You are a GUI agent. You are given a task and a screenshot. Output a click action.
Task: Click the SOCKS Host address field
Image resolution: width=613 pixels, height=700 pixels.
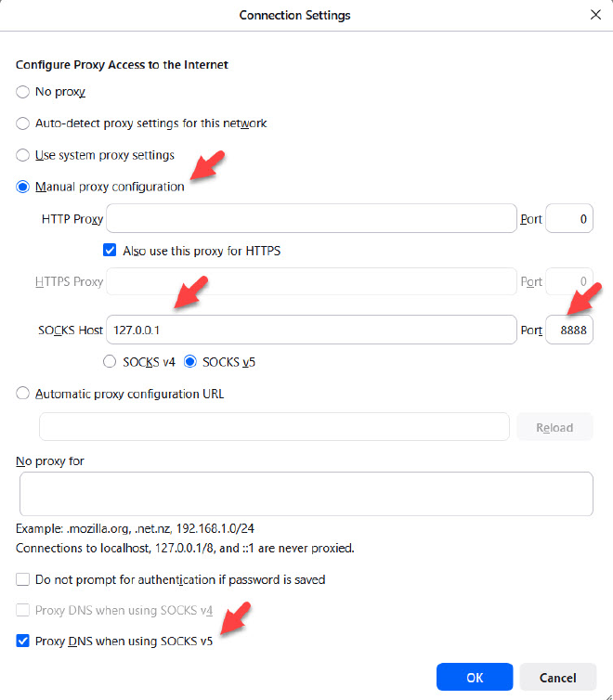click(x=311, y=331)
